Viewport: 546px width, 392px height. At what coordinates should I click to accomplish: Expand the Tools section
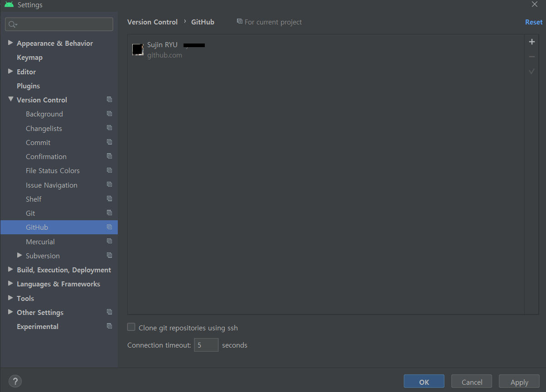tap(10, 298)
